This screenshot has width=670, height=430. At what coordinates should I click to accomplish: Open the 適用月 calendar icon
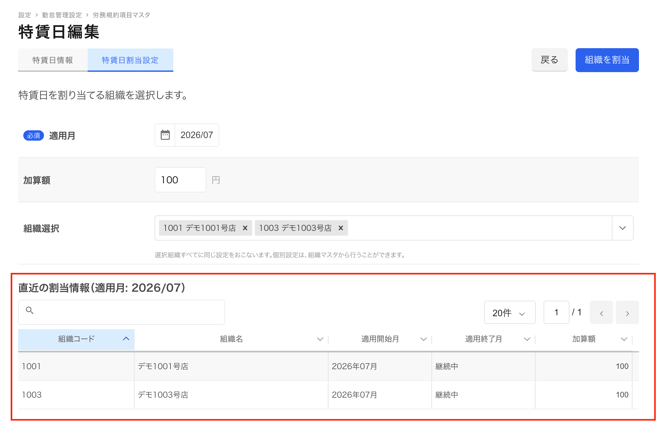165,135
